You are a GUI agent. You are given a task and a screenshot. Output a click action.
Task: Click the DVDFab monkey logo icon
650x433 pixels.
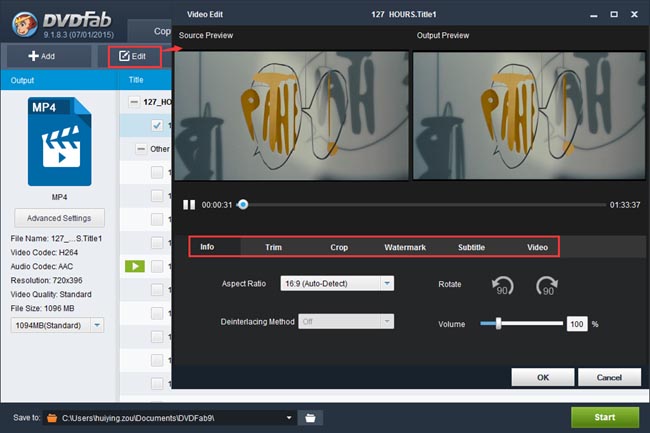coord(25,23)
